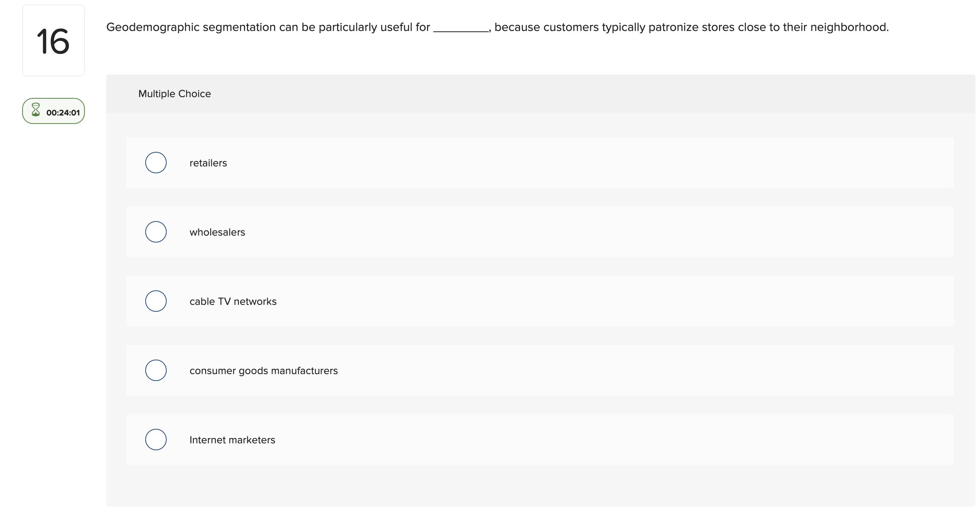Click the question number 16 box
The image size is (980, 508).
click(54, 41)
